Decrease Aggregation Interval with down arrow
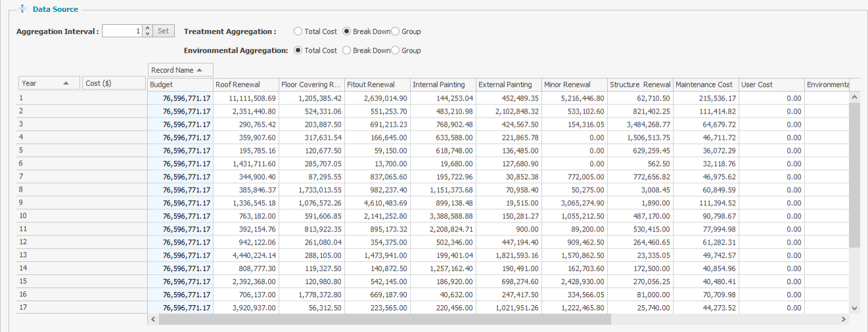The image size is (868, 332). (147, 34)
